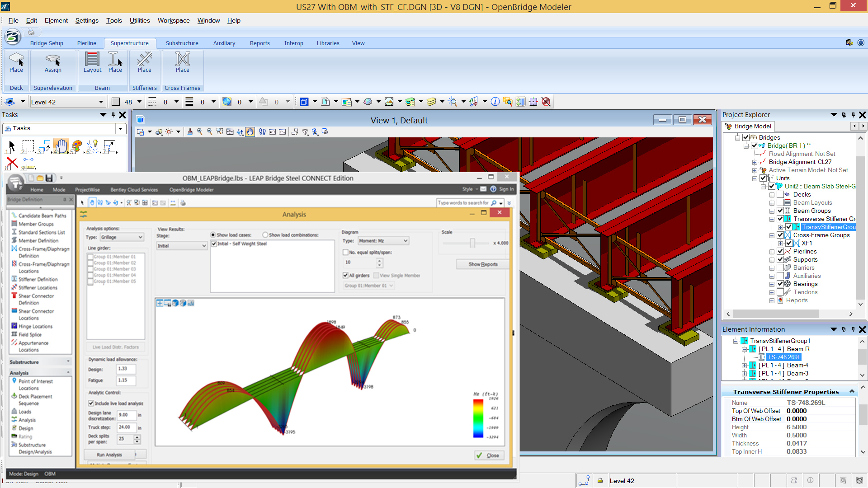Adjust the diagram Scale slider handle
This screenshot has height=488, width=868.
pos(472,243)
